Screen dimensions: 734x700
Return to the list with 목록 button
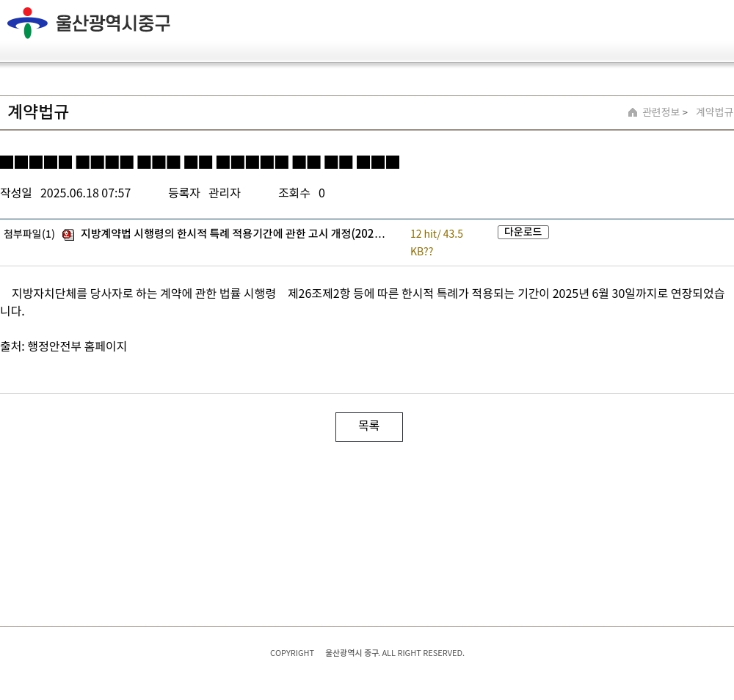pos(368,426)
